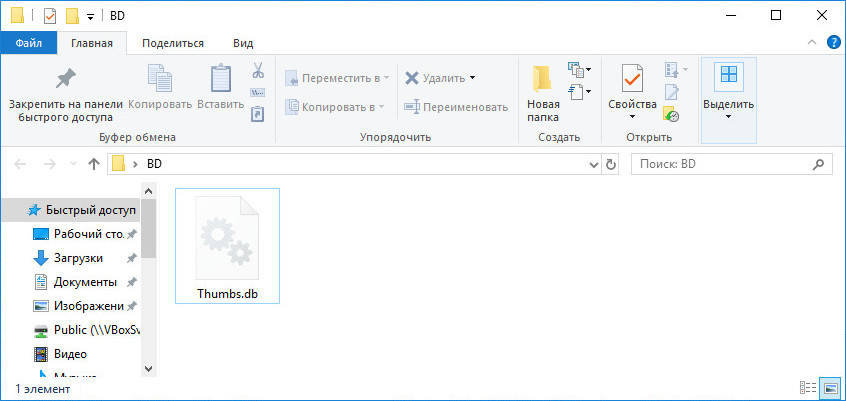Click the Вставить clipboard icon
This screenshot has height=401, width=846.
point(221,78)
